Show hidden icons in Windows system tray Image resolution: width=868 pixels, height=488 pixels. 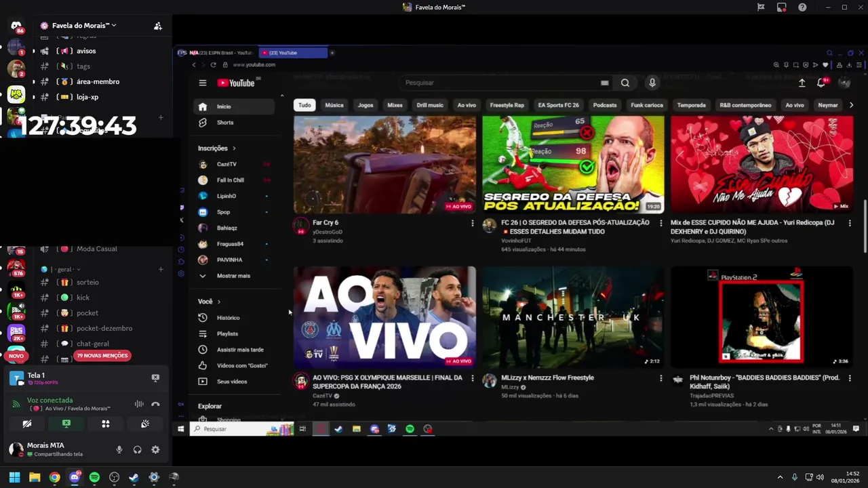(780, 477)
